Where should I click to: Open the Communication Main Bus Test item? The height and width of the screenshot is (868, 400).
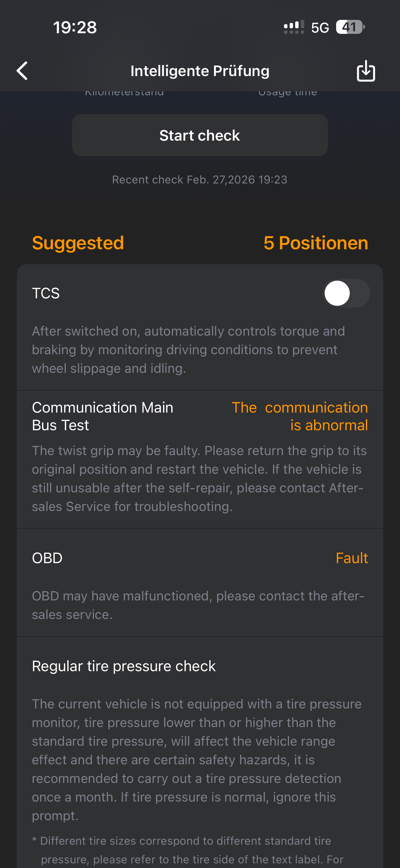tap(102, 416)
